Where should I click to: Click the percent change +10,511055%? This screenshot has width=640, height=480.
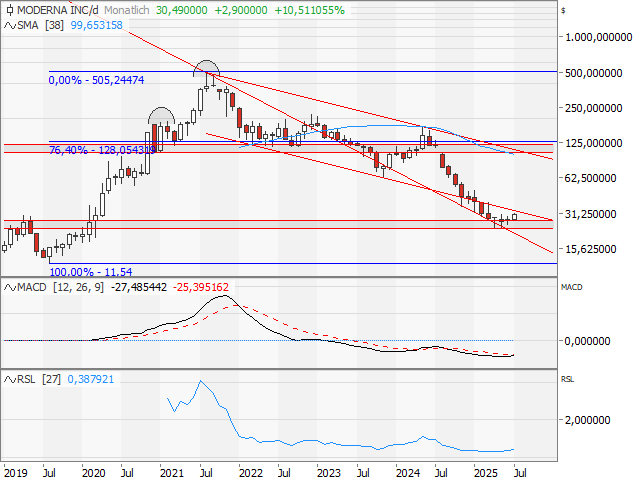[x=309, y=10]
